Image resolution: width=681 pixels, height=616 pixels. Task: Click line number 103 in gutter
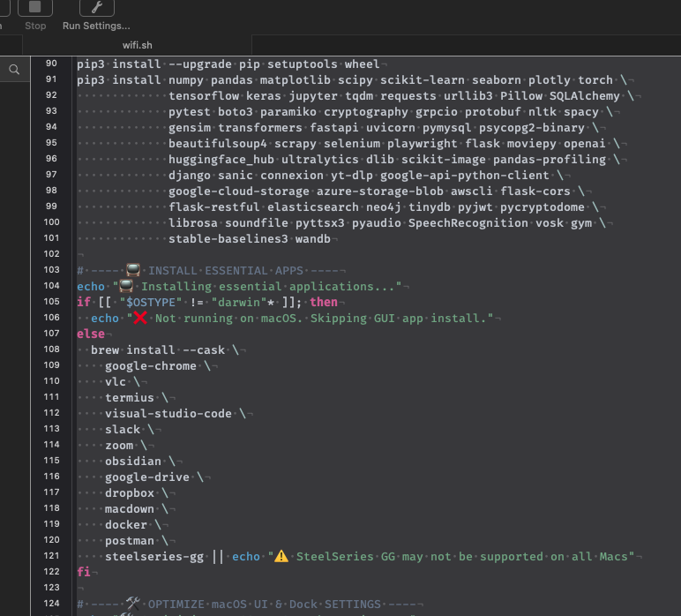(51, 270)
